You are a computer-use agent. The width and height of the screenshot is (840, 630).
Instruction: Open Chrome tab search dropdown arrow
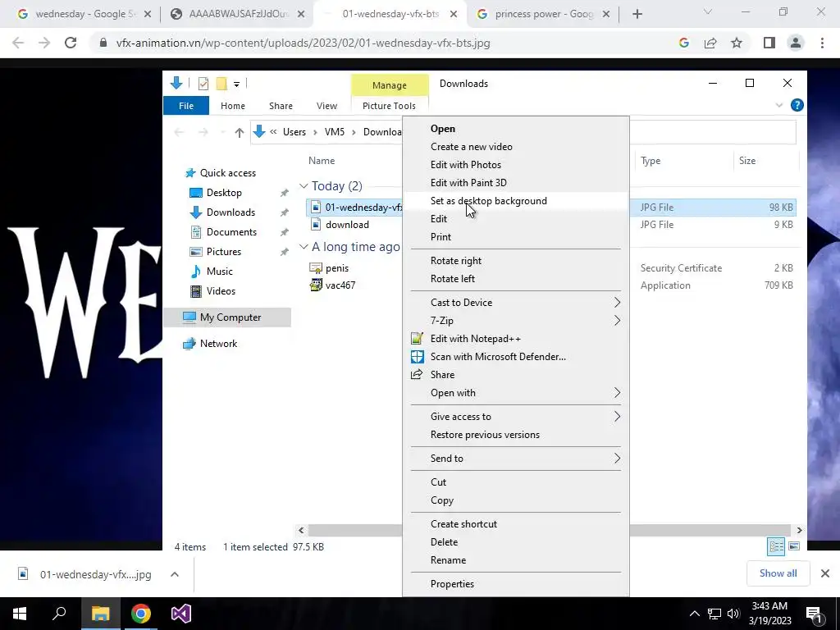click(x=708, y=11)
